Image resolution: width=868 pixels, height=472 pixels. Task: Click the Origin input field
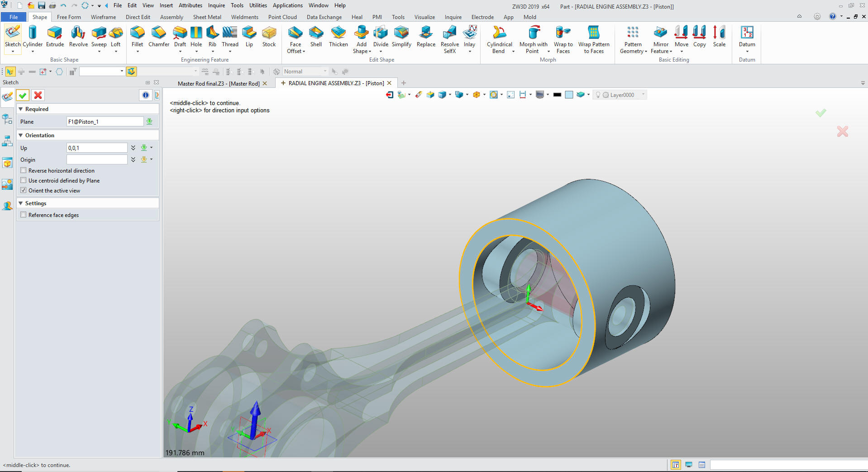(x=97, y=160)
